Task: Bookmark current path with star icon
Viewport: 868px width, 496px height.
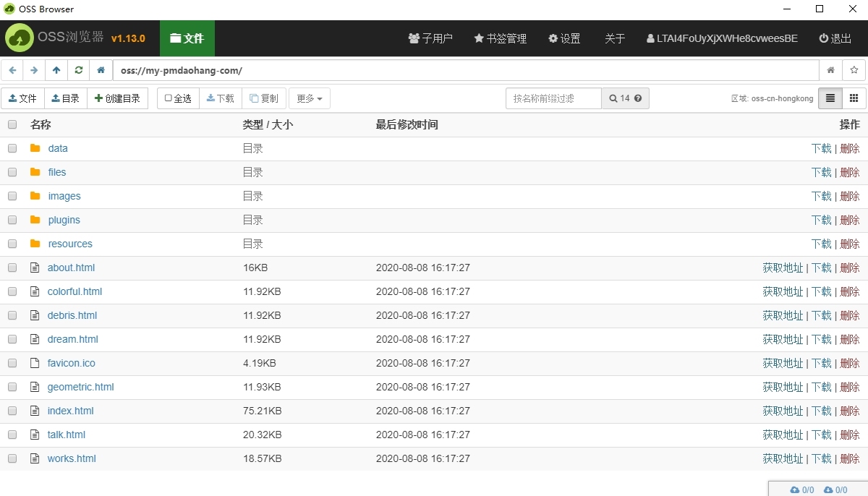Action: click(854, 70)
